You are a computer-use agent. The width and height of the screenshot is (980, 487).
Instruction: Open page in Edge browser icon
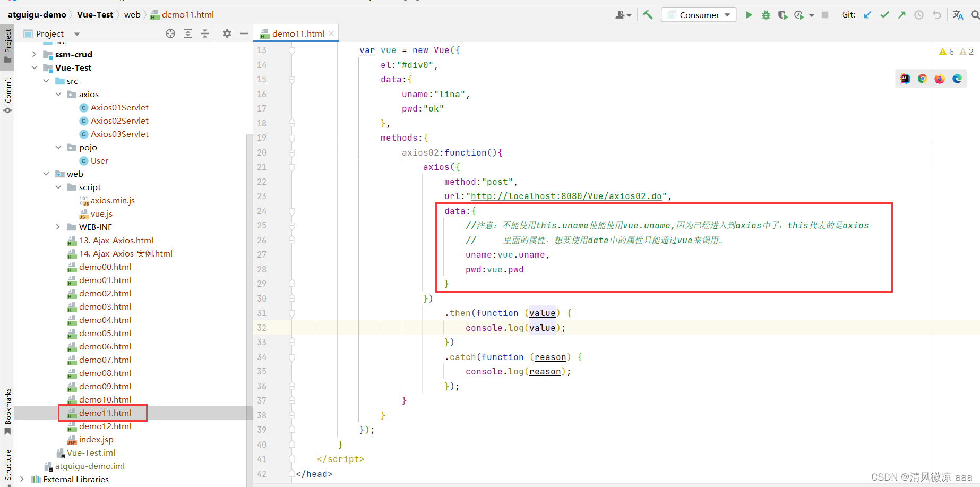tap(957, 79)
